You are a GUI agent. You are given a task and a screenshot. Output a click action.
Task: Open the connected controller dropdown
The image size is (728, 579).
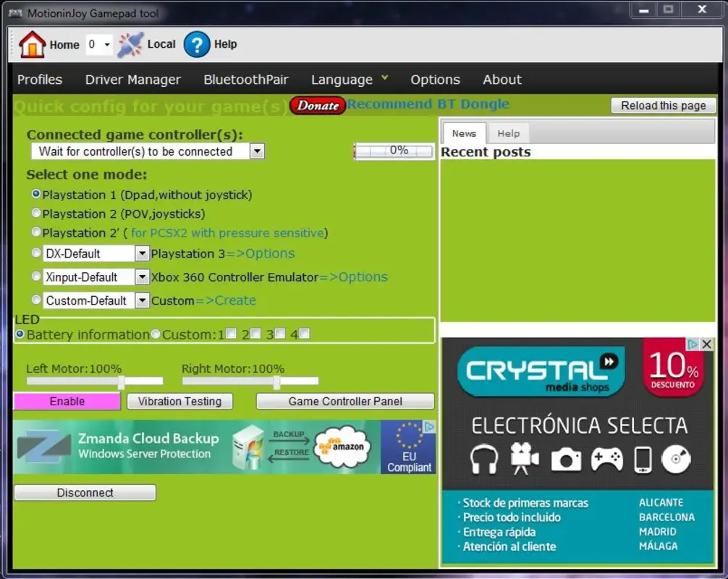point(257,151)
